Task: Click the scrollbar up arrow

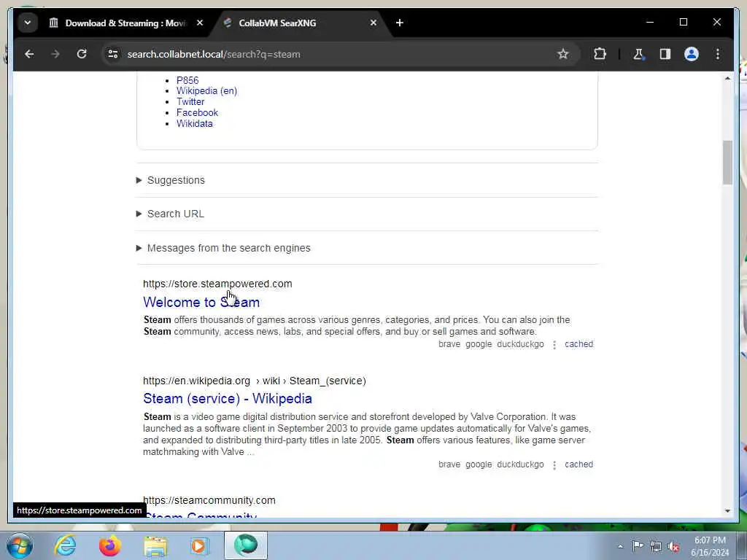Action: pos(727,78)
